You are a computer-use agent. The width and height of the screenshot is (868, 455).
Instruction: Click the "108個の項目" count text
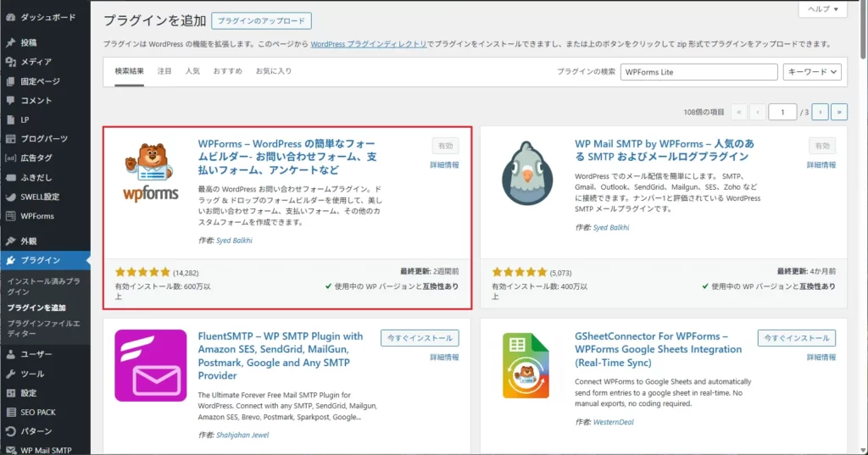704,113
